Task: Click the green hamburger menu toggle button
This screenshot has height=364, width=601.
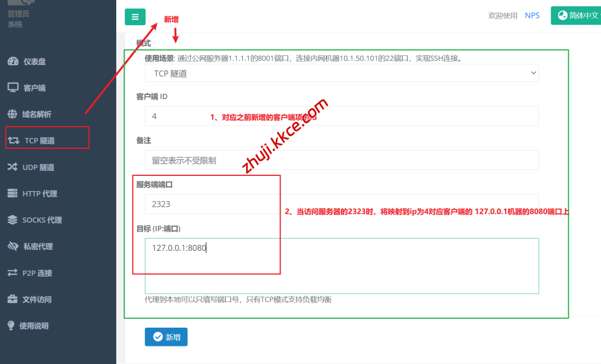Action: point(135,17)
